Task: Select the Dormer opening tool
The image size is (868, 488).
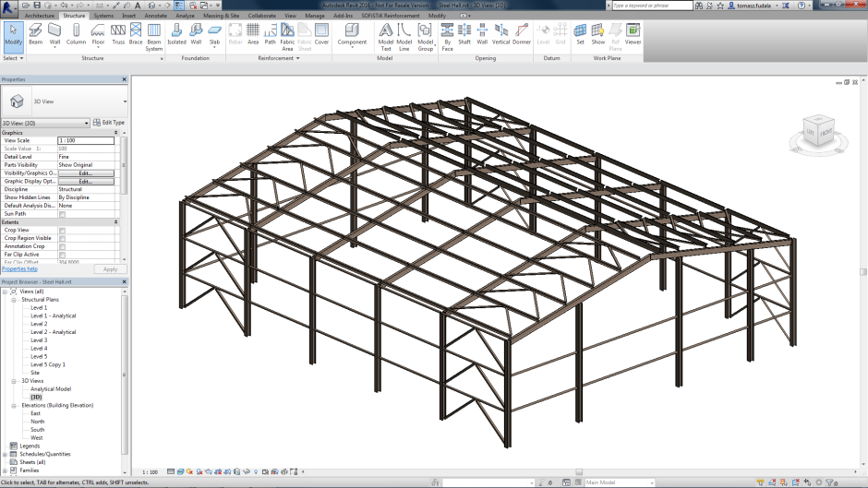Action: coord(522,34)
